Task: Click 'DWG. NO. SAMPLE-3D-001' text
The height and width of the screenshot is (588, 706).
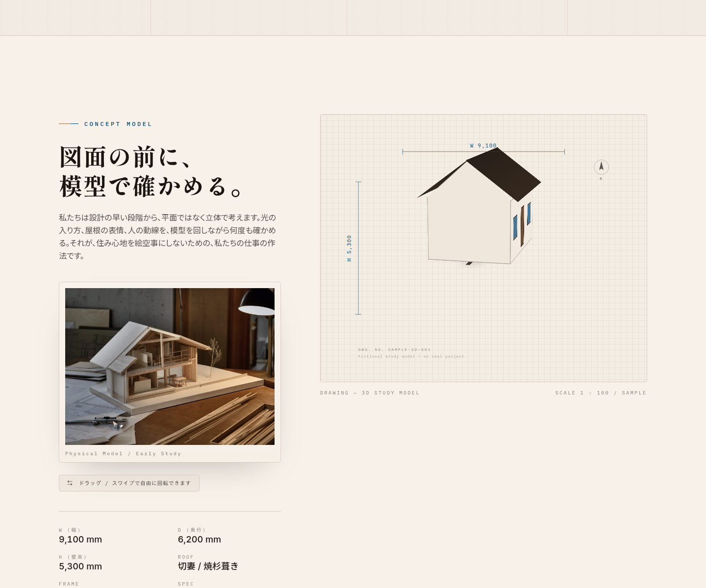Action: pos(394,350)
